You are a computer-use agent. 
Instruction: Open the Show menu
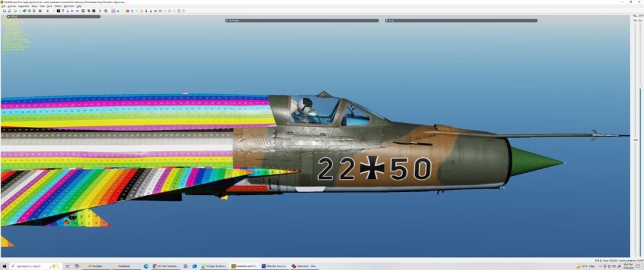(x=35, y=6)
